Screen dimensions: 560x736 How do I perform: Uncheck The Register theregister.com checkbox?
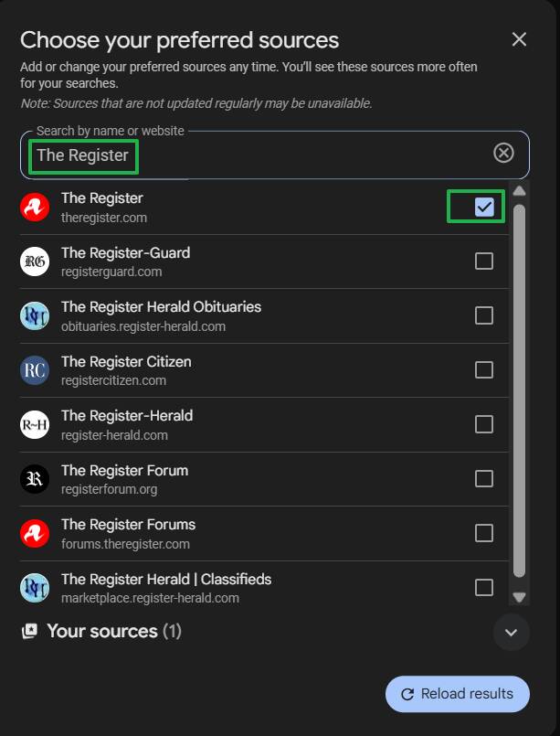click(x=484, y=207)
